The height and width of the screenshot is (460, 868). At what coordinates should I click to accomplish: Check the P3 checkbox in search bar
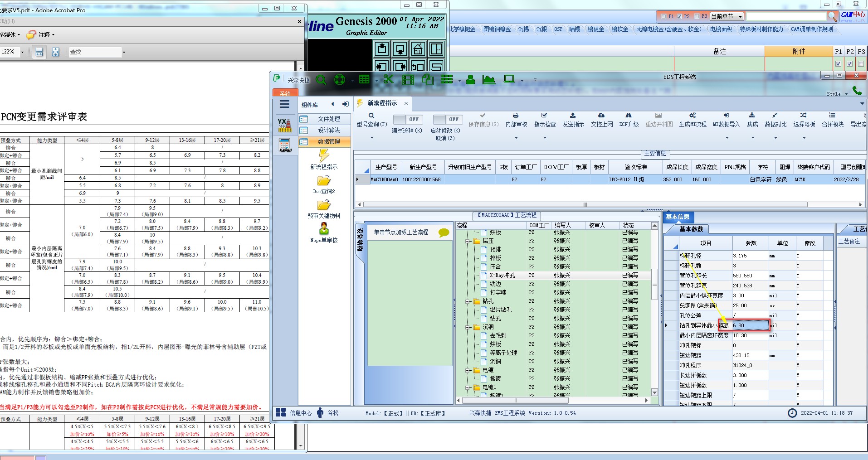[x=696, y=16]
